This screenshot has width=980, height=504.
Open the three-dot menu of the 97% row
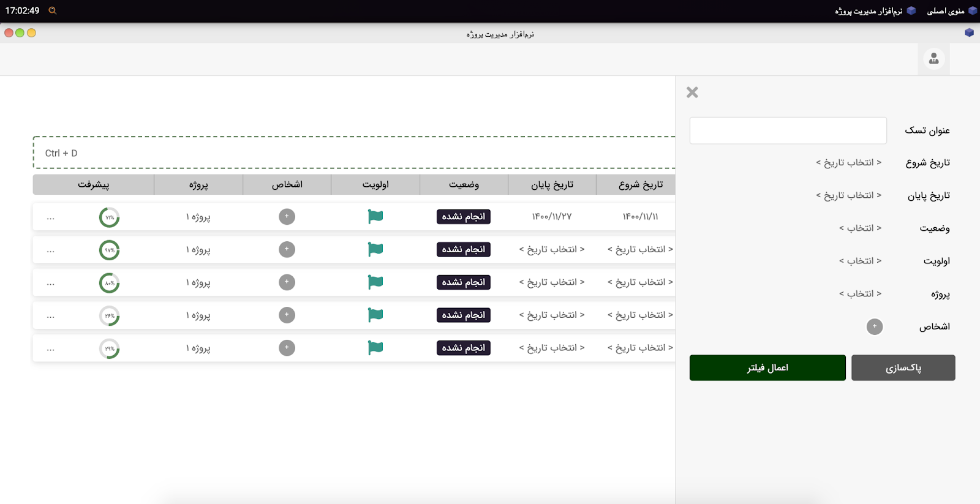pyautogui.click(x=50, y=250)
